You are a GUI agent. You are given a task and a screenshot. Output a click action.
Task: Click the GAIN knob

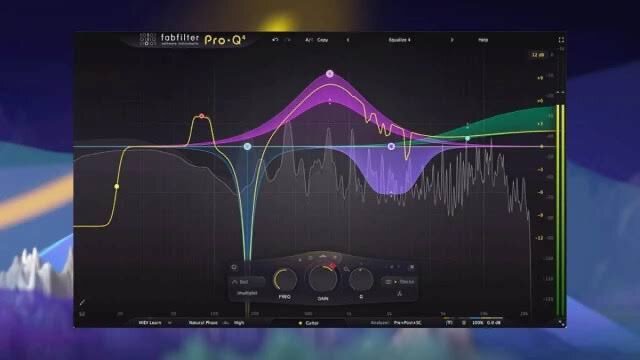[322, 279]
